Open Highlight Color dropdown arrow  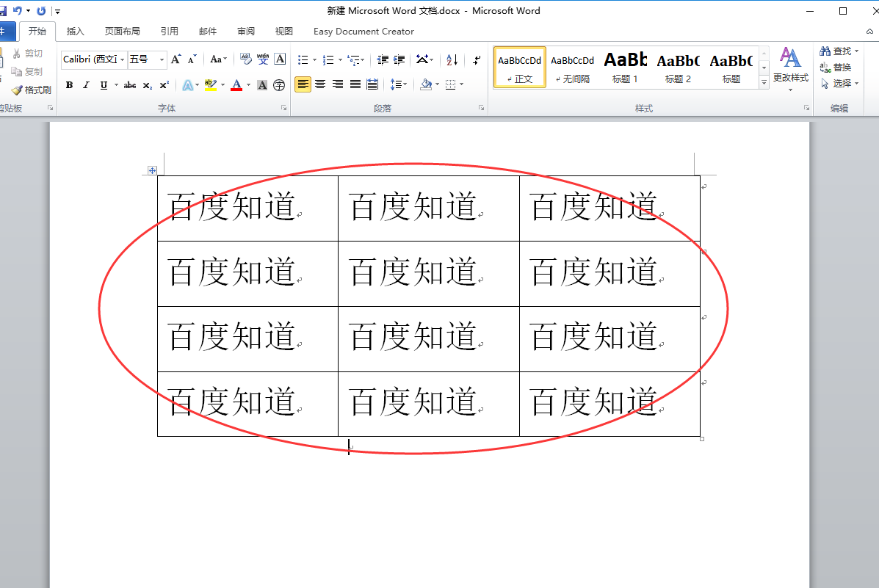coord(223,85)
